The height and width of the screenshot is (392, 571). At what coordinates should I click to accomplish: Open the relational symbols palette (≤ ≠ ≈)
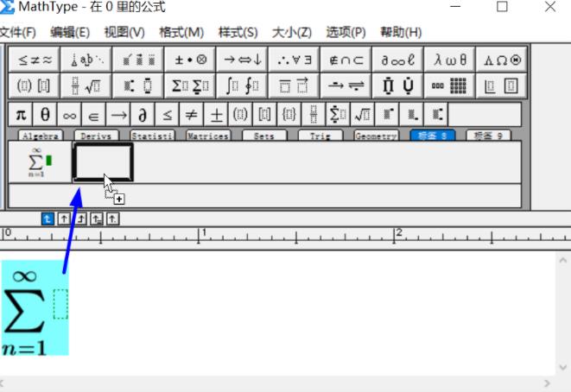point(35,60)
